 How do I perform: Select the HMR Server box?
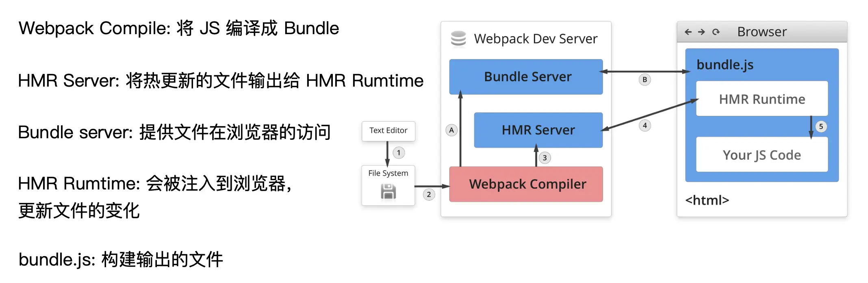(538, 130)
